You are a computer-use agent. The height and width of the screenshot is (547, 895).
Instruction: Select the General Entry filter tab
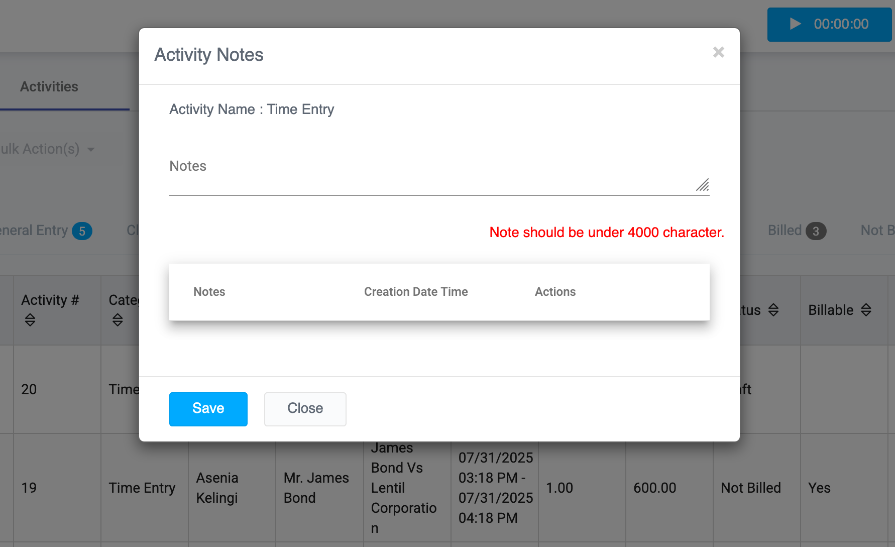pyautogui.click(x=30, y=231)
